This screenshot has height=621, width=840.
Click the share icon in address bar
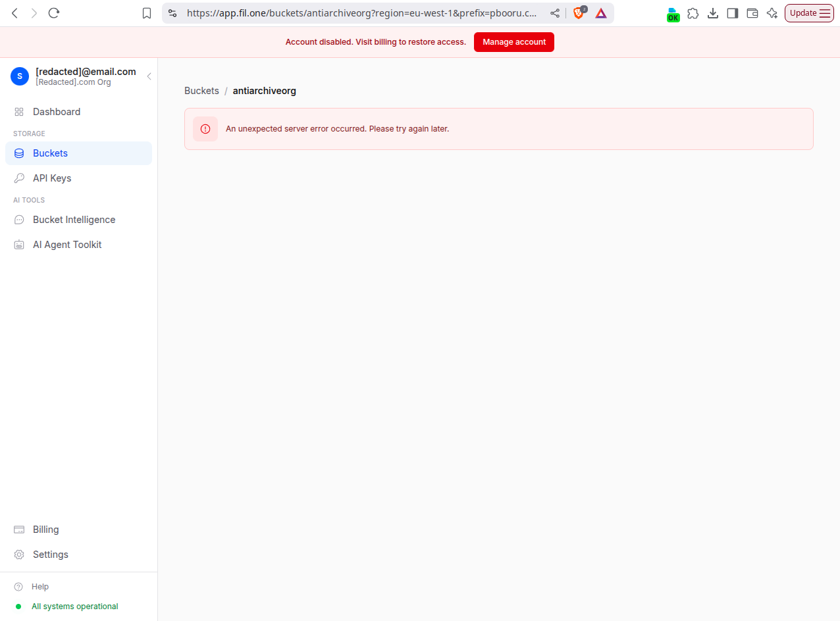[x=555, y=13]
